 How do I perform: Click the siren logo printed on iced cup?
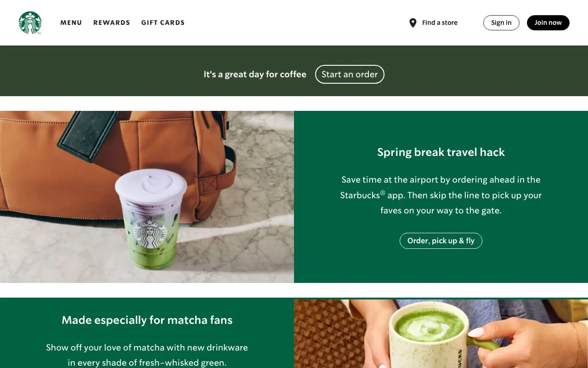[150, 235]
